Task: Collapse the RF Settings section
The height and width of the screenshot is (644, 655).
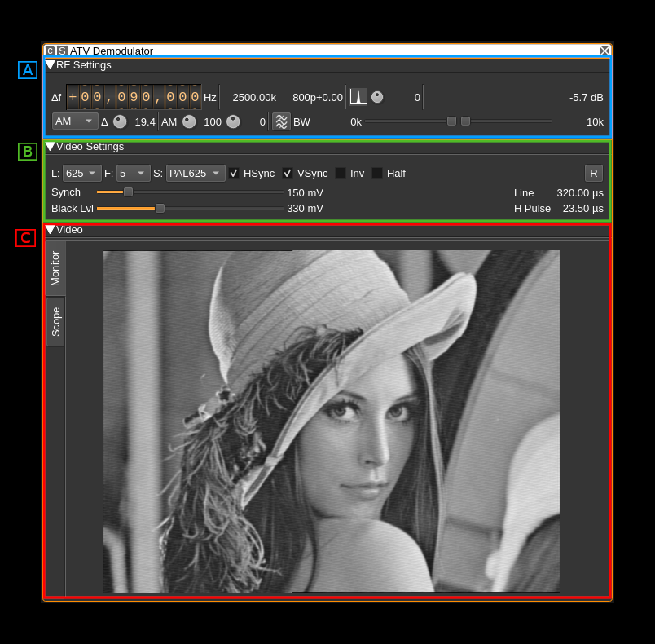Action: click(51, 64)
